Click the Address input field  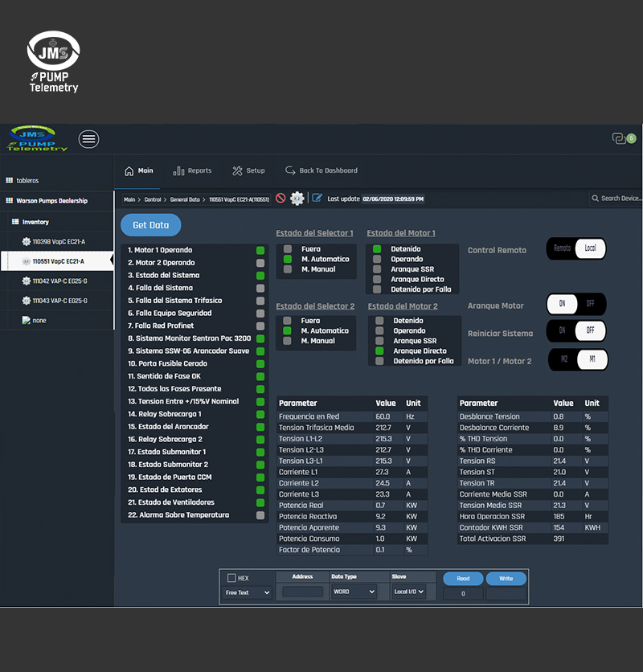302,592
